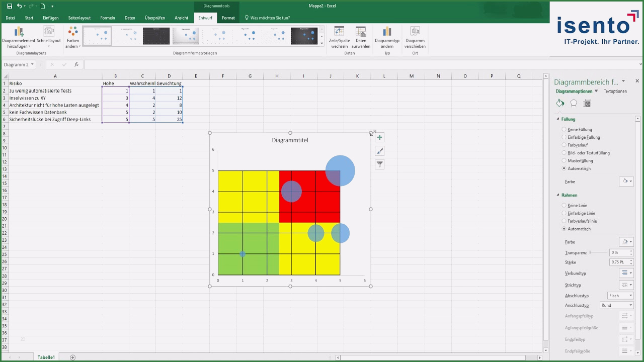Click the Farben ändern icon

(x=73, y=33)
